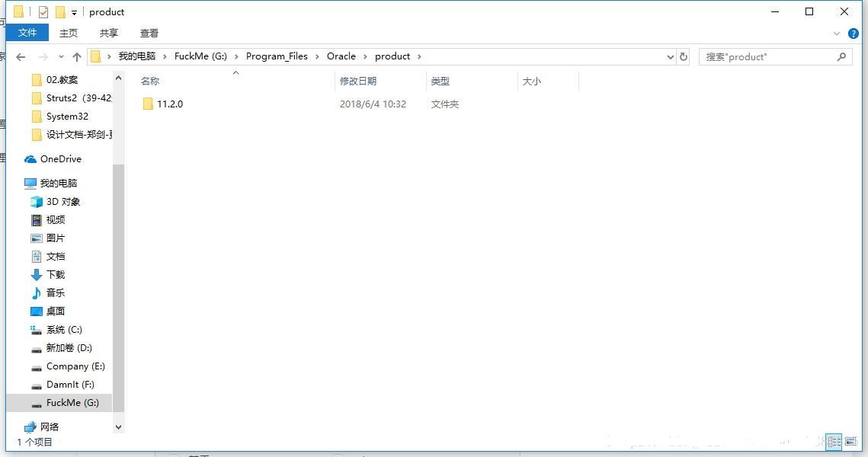The height and width of the screenshot is (457, 868).
Task: Switch to details view icon
Action: (x=834, y=442)
